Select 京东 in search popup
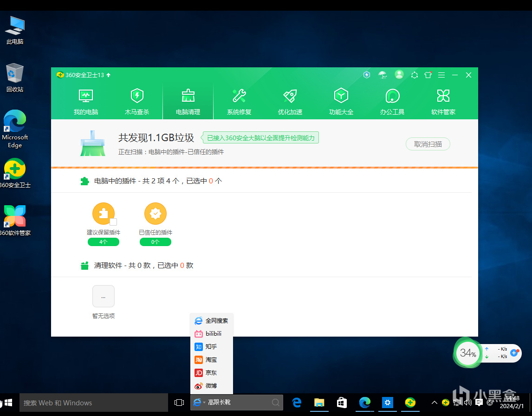 [x=212, y=372]
